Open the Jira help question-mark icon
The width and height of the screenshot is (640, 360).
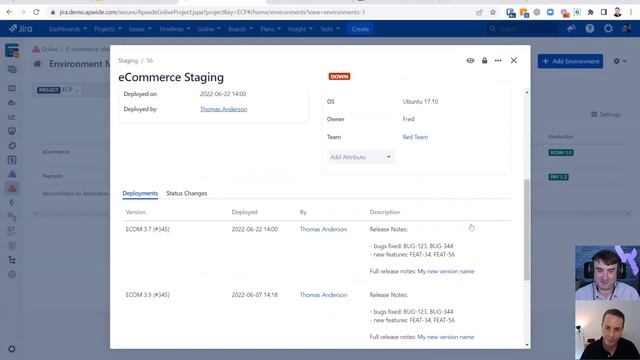[x=590, y=29]
